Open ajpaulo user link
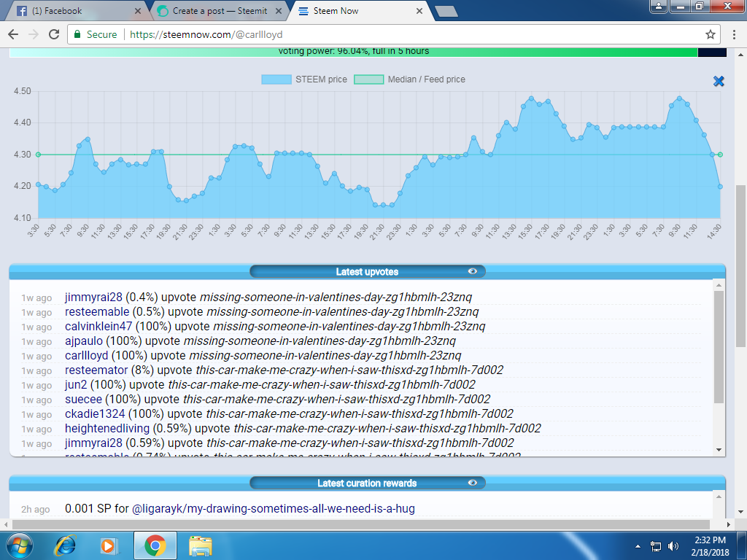The height and width of the screenshot is (560, 747). (x=84, y=341)
